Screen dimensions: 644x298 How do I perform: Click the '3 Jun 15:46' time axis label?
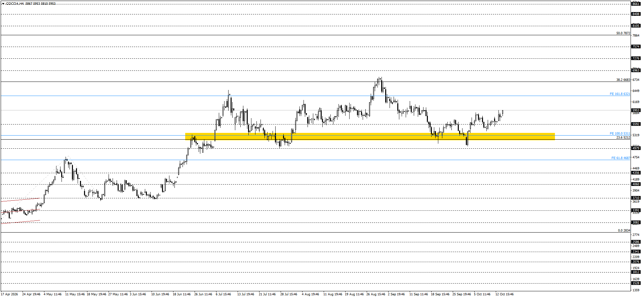coord(138,294)
